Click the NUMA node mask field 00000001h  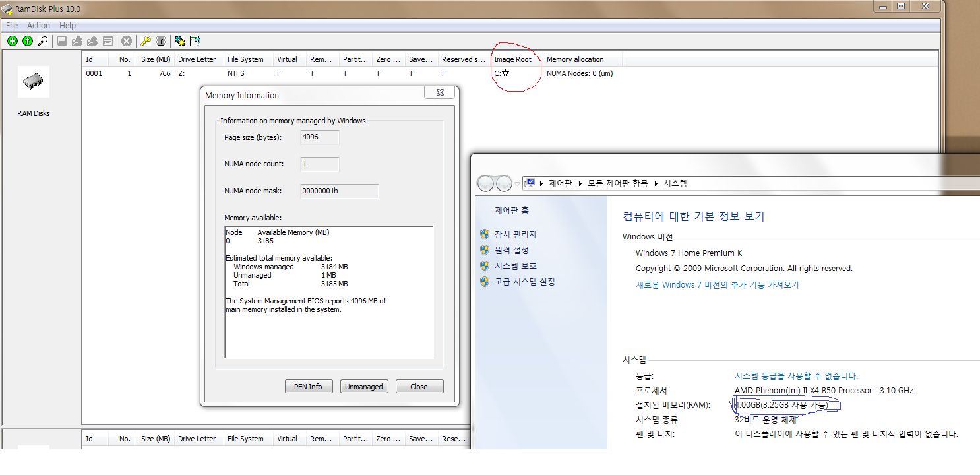(340, 191)
